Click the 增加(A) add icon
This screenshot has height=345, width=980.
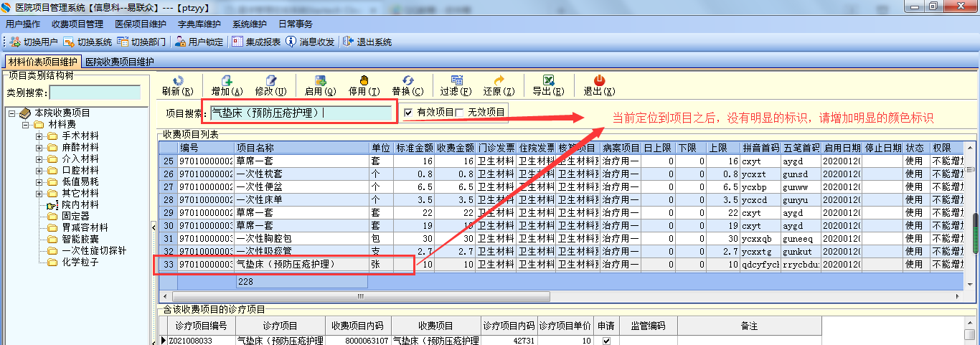227,80
